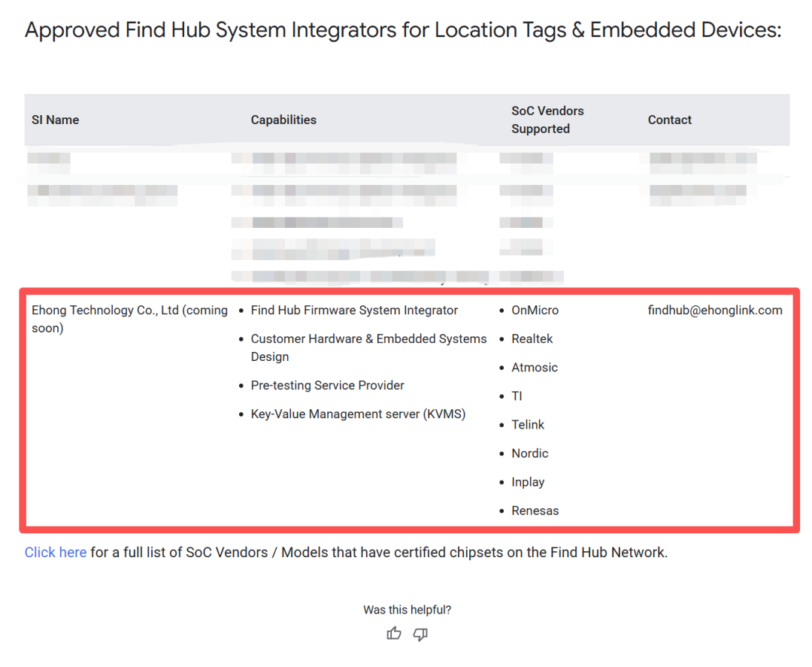The image size is (812, 667).
Task: Open the "Click here" SoC vendors link
Action: point(56,553)
